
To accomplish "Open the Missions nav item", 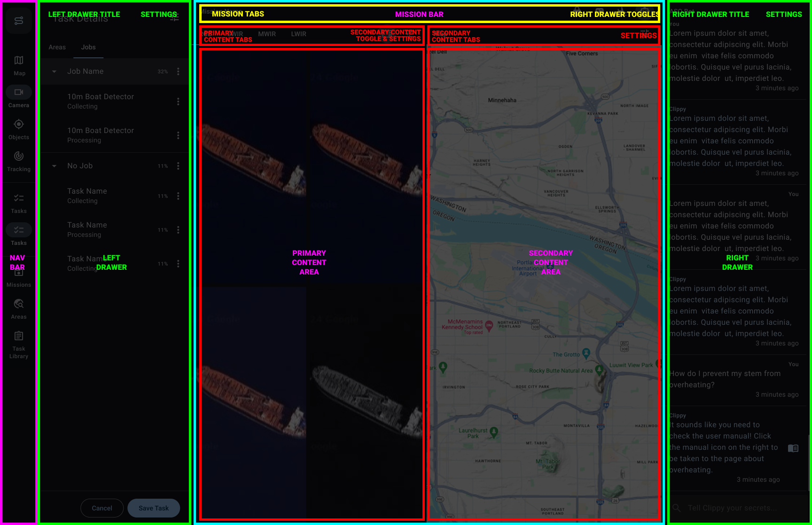I will pyautogui.click(x=19, y=277).
